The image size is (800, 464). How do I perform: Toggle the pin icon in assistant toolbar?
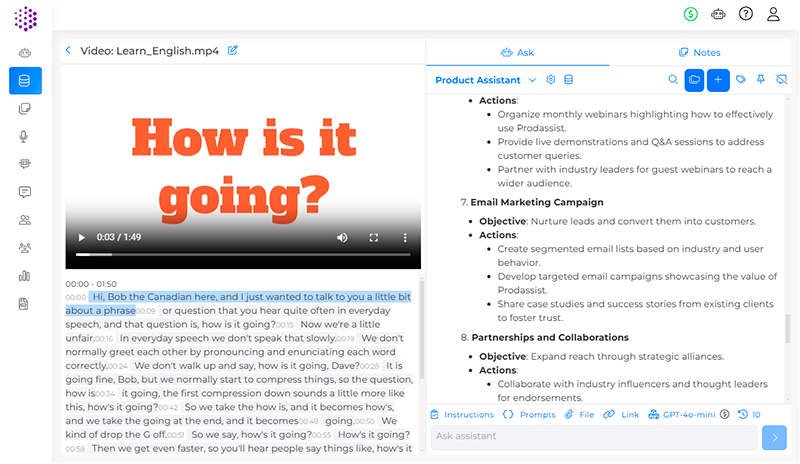[761, 80]
